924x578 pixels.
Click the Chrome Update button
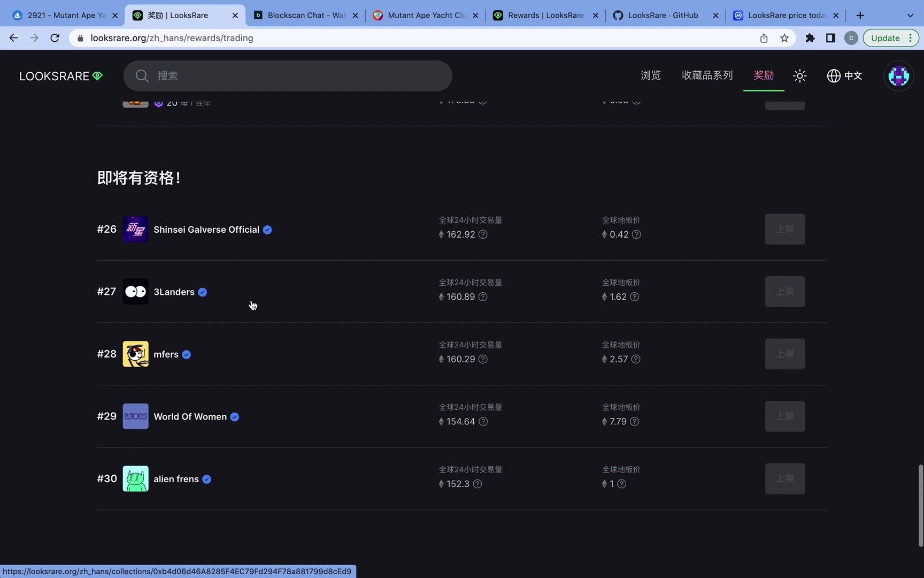[890, 38]
